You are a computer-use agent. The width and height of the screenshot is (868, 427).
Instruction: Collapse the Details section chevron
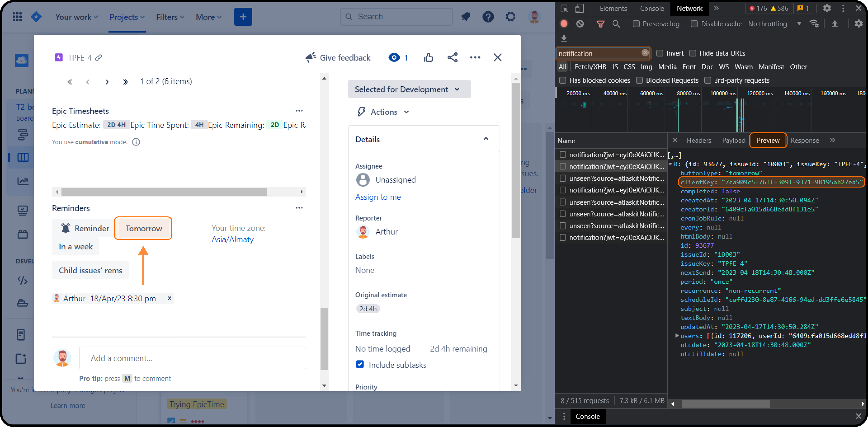point(486,139)
